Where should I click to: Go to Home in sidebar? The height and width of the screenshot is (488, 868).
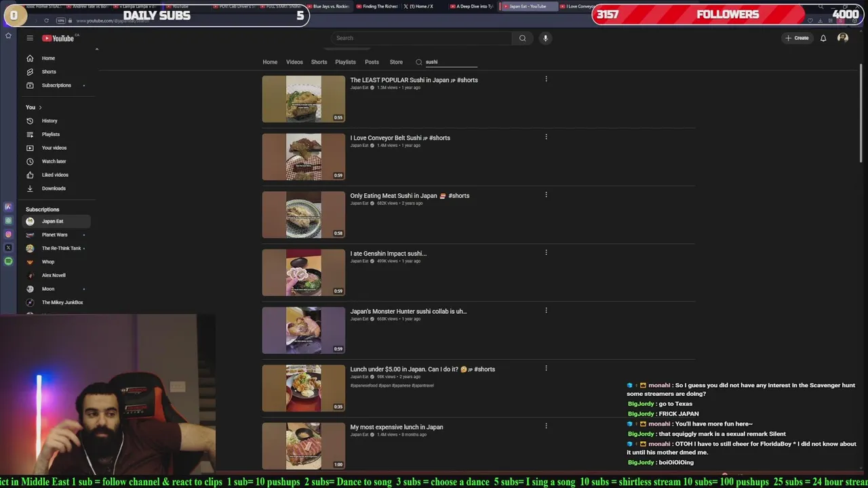pos(48,58)
